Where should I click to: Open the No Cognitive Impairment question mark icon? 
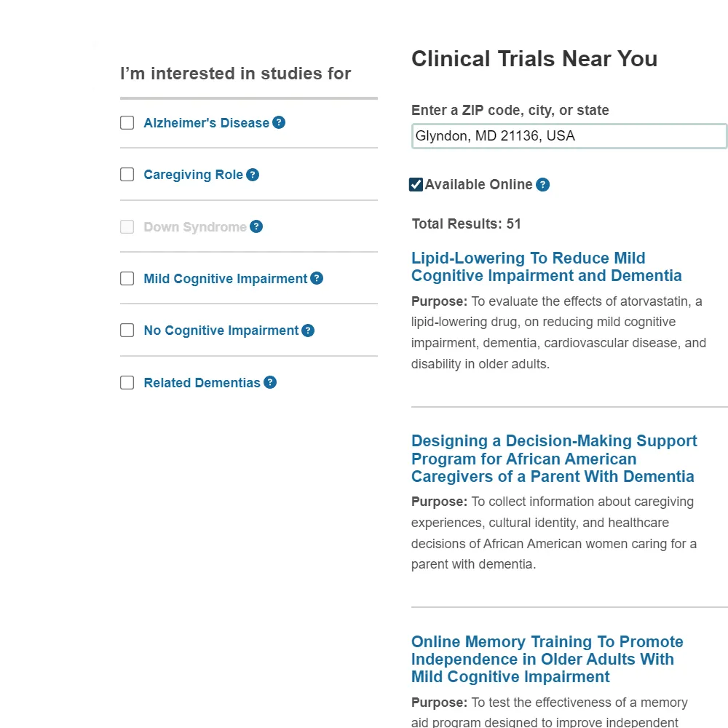click(x=308, y=331)
